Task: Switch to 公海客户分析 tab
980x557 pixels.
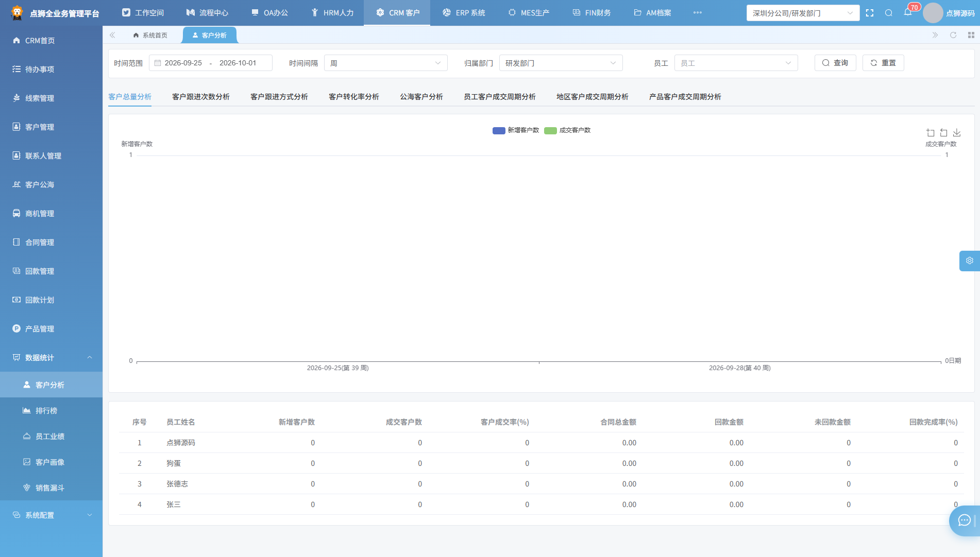Action: coord(421,97)
